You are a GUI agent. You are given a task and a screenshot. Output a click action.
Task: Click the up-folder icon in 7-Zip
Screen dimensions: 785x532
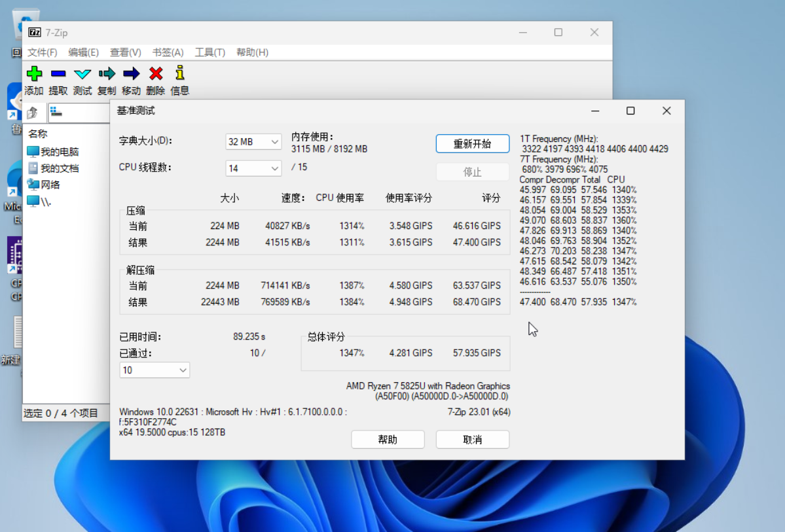[x=33, y=113]
